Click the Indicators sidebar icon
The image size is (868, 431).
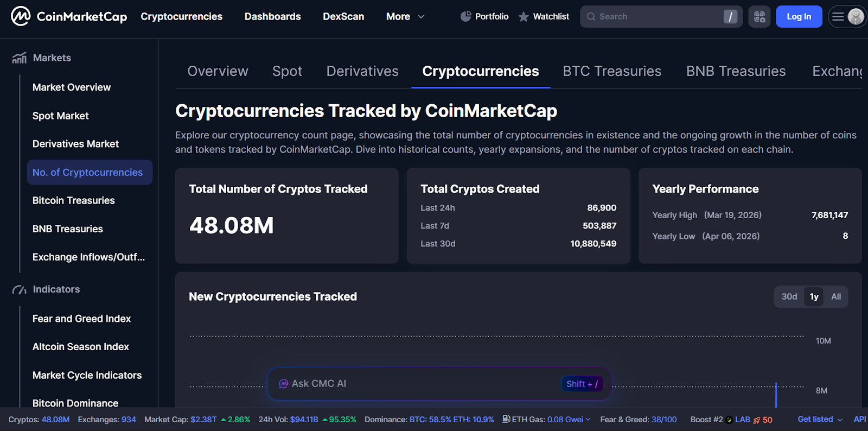point(18,289)
